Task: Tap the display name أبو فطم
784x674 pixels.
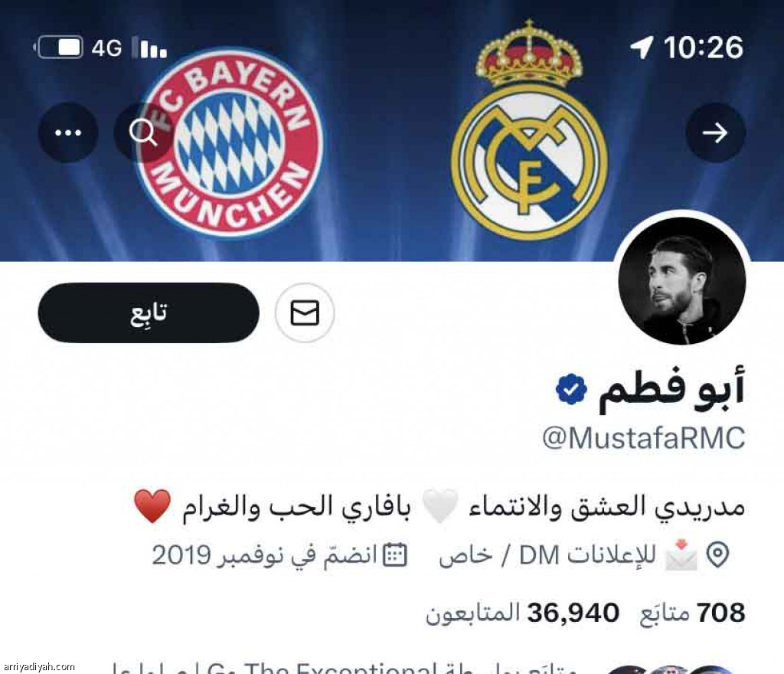Action: click(x=671, y=390)
